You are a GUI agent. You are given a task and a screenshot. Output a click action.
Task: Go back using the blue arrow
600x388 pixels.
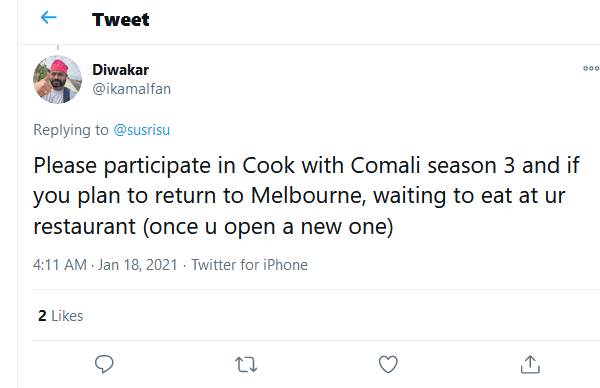click(x=49, y=18)
